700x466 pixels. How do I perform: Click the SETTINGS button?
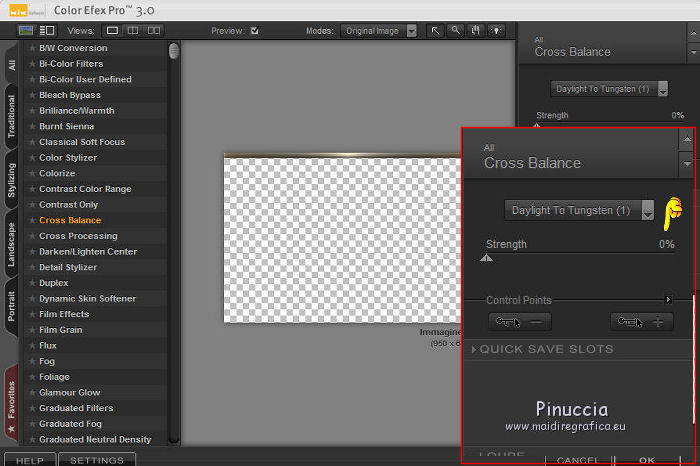(97, 460)
